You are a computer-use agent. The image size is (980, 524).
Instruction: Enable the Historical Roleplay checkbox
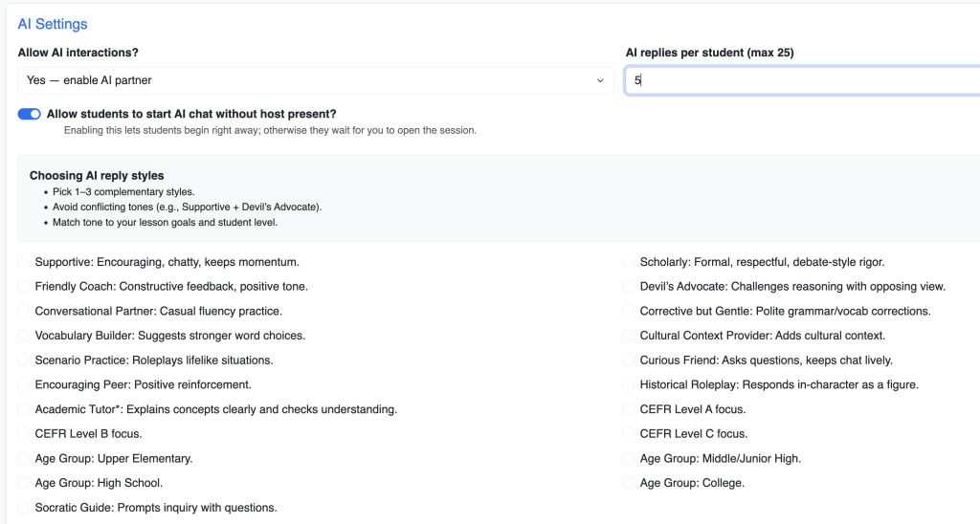click(x=629, y=384)
